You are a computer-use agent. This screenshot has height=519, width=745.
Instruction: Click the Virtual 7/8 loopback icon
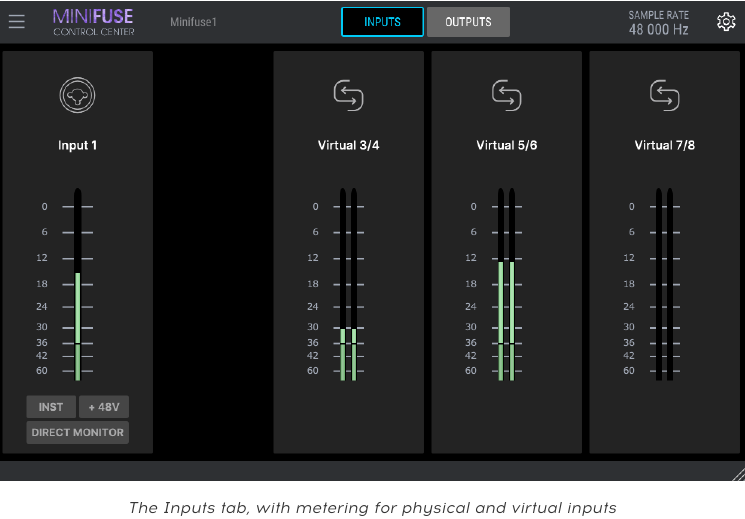665,95
